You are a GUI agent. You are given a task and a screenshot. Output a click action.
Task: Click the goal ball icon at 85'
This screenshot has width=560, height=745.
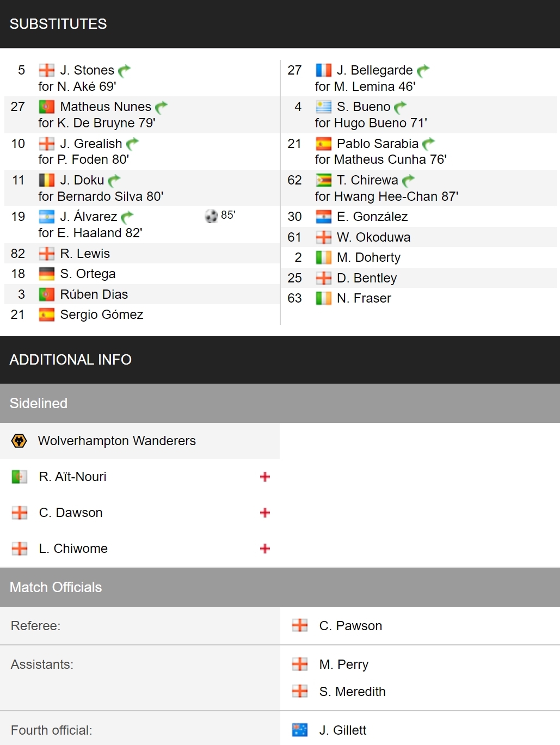(x=211, y=216)
